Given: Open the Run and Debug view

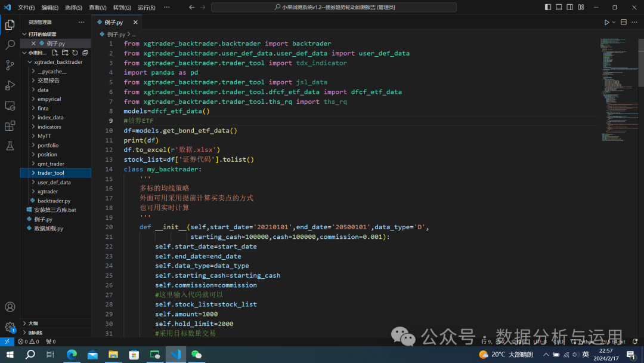Looking at the screenshot, I should click(x=10, y=85).
